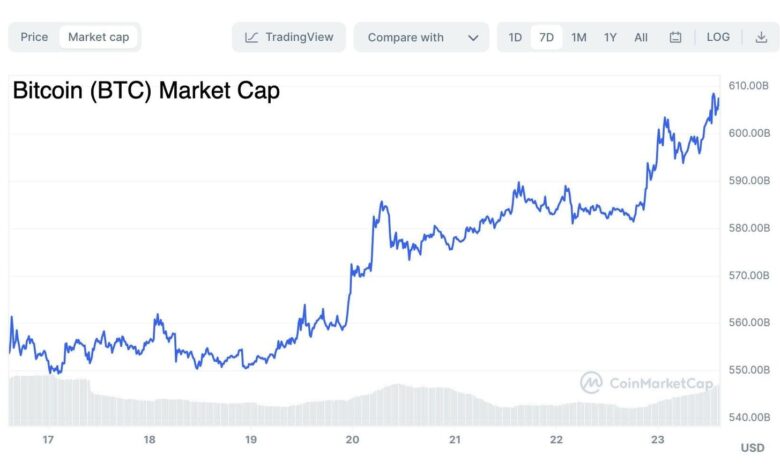
Task: Click the TradingView chart icon
Action: (251, 37)
